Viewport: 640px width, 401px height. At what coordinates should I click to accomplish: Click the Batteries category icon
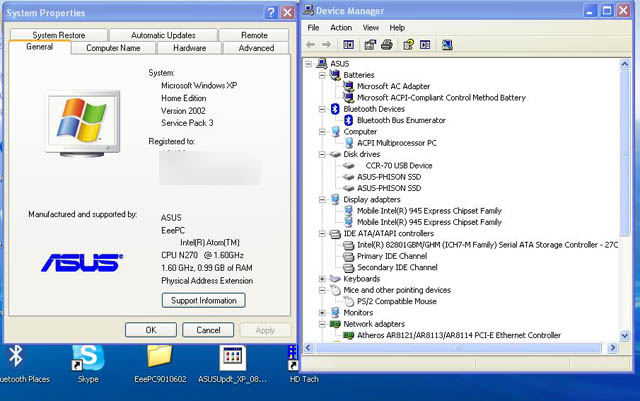(x=336, y=75)
